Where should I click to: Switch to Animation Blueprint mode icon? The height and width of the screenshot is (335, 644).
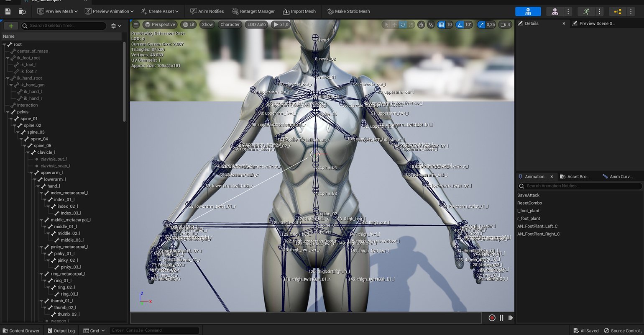click(x=618, y=11)
